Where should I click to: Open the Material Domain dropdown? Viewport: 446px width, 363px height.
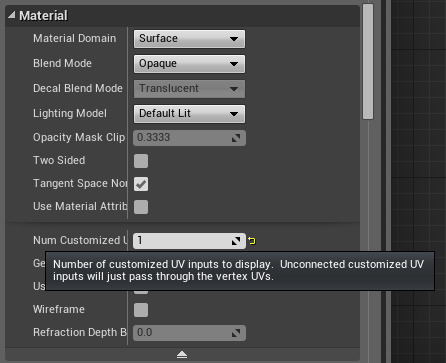coord(189,39)
